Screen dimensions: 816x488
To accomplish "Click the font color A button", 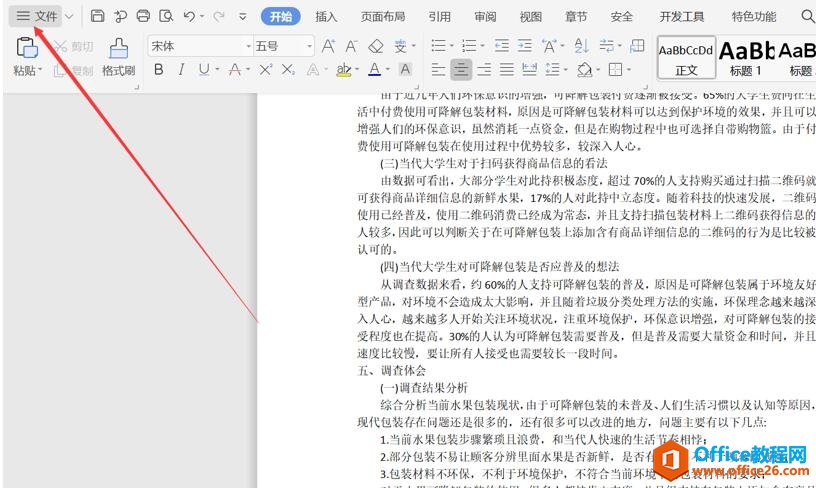I will click(374, 69).
